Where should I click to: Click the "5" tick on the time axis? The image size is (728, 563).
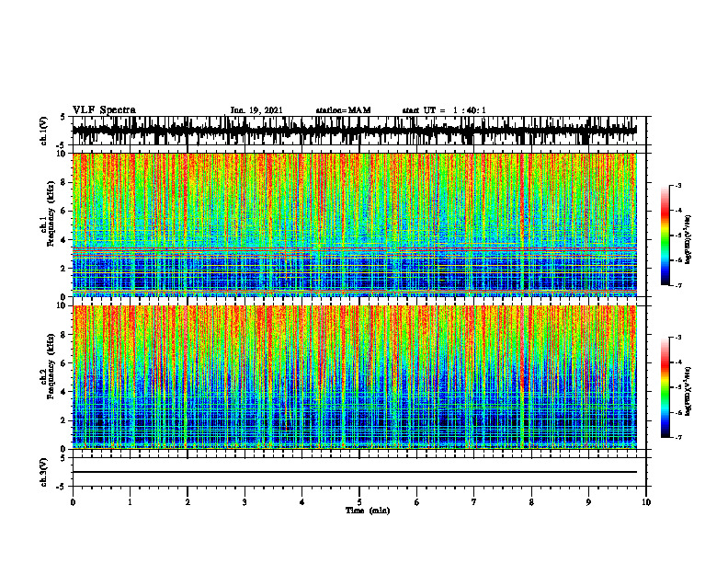tap(359, 502)
